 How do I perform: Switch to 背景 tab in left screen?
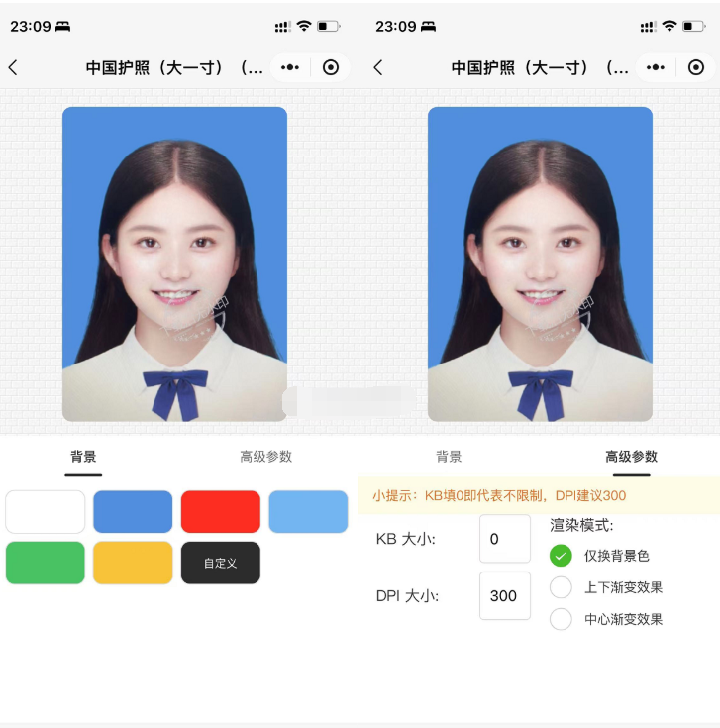[x=83, y=457]
